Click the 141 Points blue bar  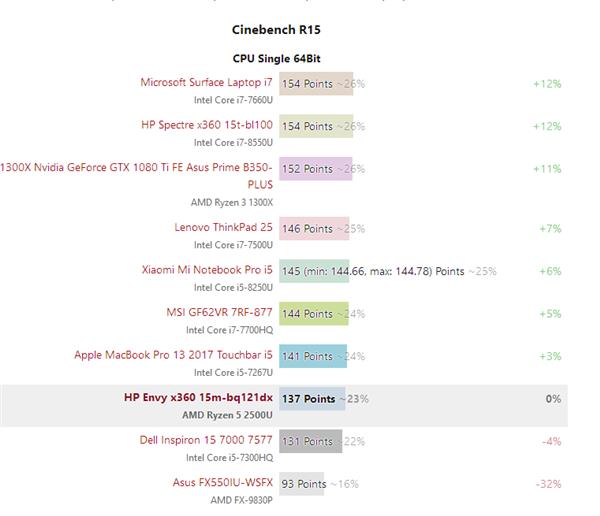pyautogui.click(x=313, y=356)
